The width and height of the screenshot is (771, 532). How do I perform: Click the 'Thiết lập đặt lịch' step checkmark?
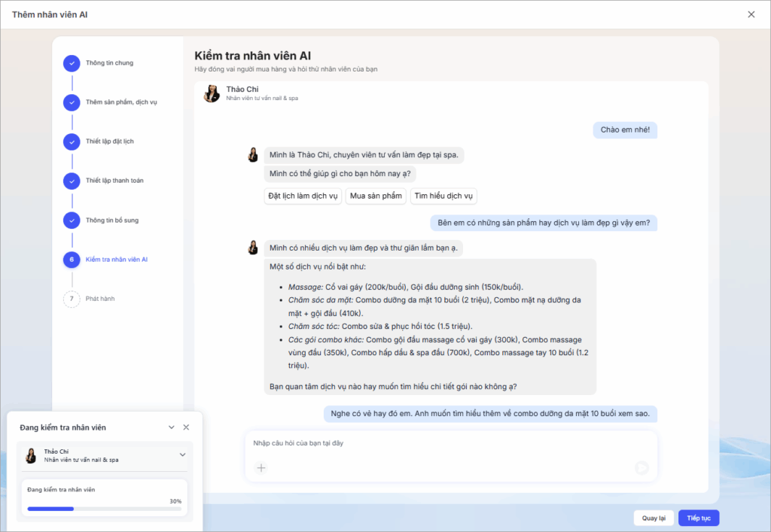[x=72, y=141]
